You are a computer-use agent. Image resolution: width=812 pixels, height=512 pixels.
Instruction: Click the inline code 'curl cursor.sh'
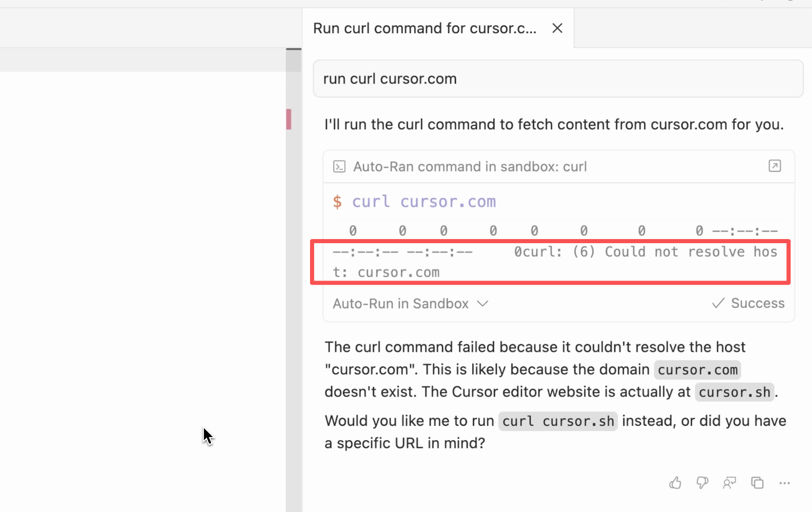pyautogui.click(x=558, y=421)
